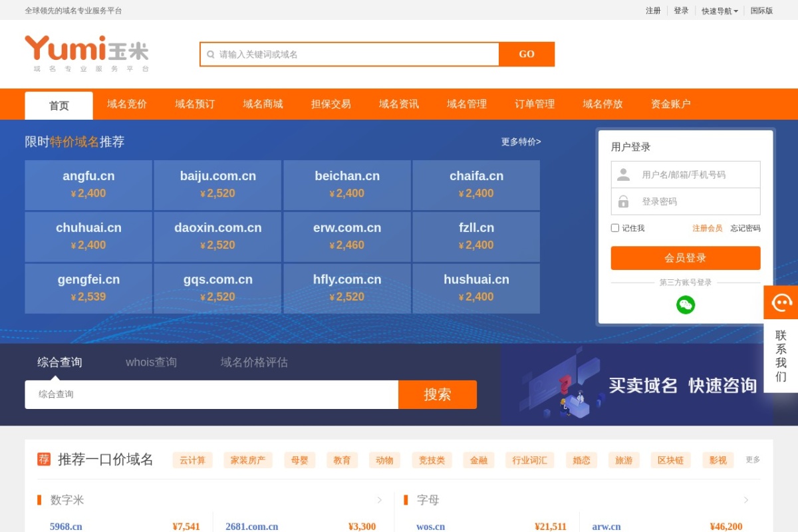This screenshot has height=532, width=798.
Task: Select the gengfei.cn domain card
Action: pyautogui.click(x=88, y=289)
